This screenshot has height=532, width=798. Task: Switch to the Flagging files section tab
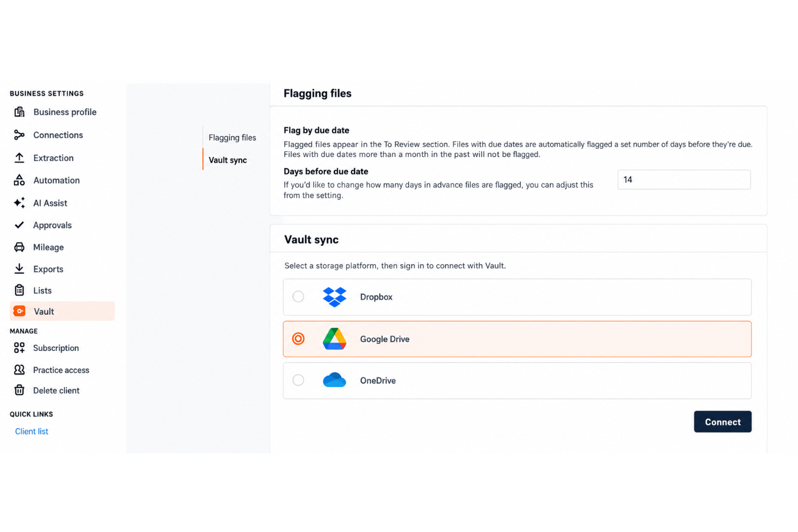232,137
